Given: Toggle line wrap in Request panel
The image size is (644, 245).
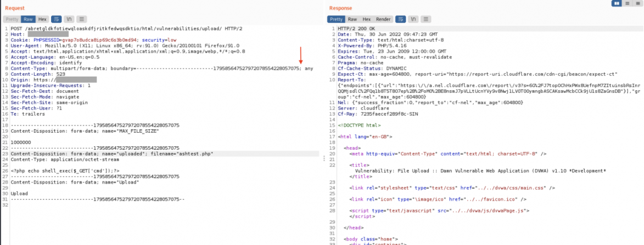Looking at the screenshot, I should [56, 19].
